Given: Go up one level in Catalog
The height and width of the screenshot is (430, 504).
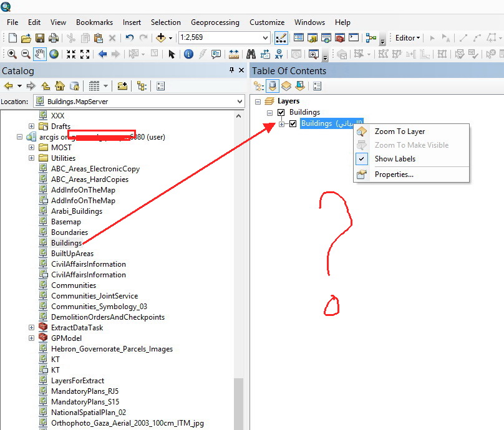Looking at the screenshot, I should coord(46,86).
